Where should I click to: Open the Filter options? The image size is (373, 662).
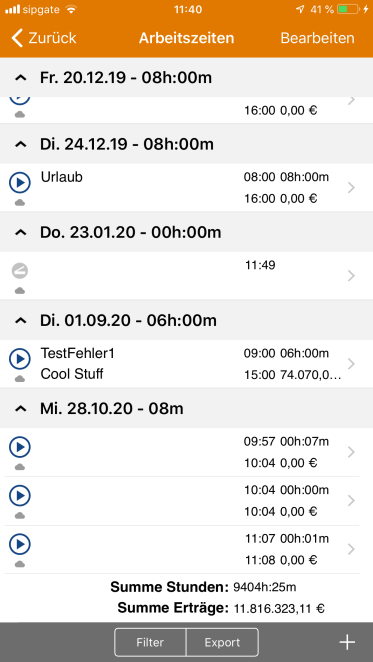click(150, 643)
